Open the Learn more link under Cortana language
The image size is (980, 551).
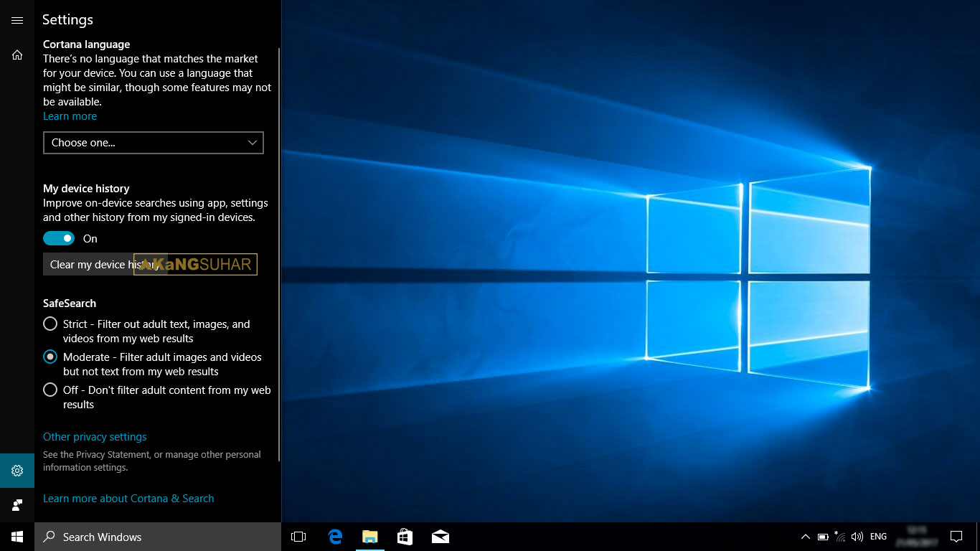70,116
